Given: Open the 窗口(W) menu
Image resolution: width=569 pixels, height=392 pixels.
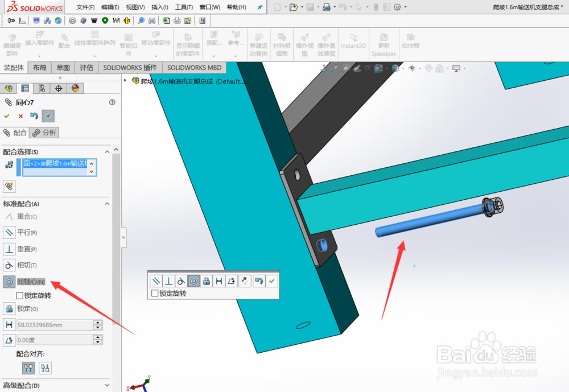Looking at the screenshot, I should coord(210,7).
